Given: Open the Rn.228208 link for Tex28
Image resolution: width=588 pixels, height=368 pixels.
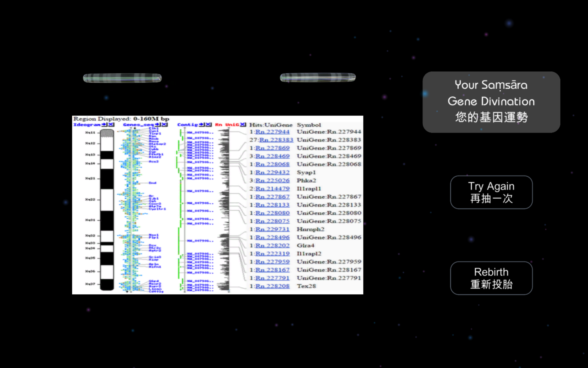Looking at the screenshot, I should coord(272,286).
